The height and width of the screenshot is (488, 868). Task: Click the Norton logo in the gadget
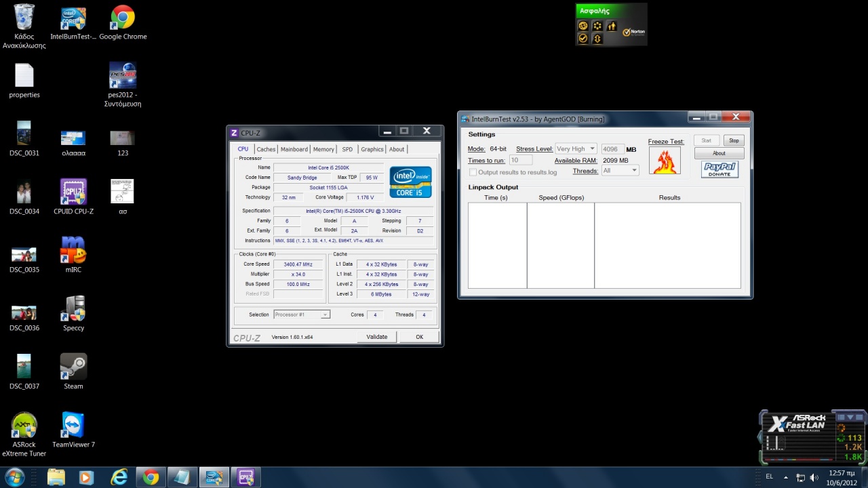[x=634, y=31]
